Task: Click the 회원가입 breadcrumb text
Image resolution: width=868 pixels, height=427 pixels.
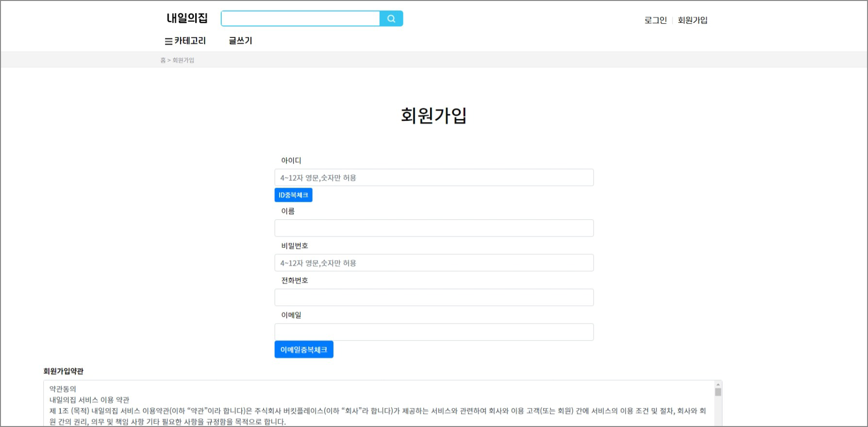Action: pyautogui.click(x=184, y=60)
